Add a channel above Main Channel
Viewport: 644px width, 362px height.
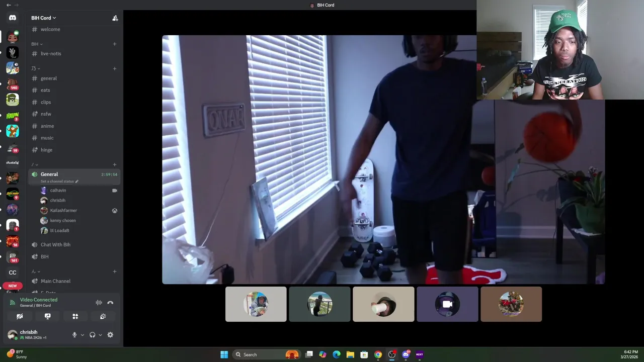(x=115, y=271)
